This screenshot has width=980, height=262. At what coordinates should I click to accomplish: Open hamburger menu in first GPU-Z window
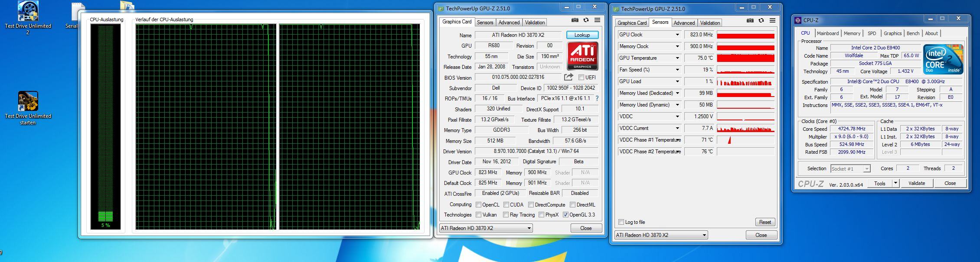pyautogui.click(x=597, y=20)
